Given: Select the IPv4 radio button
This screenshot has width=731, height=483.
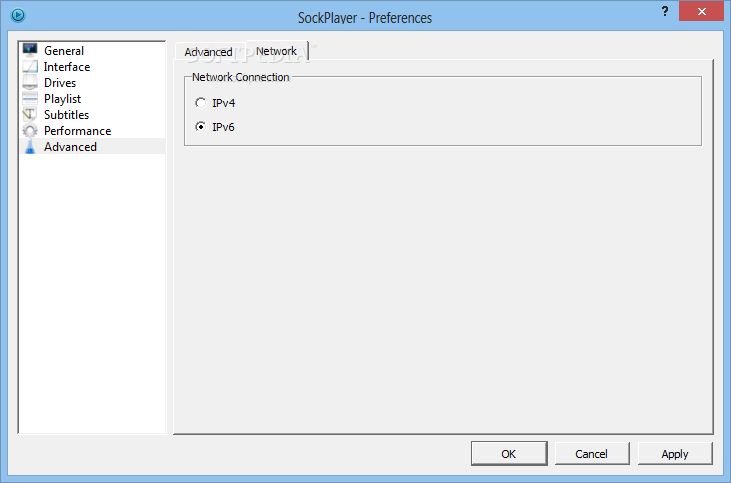Looking at the screenshot, I should [x=200, y=103].
